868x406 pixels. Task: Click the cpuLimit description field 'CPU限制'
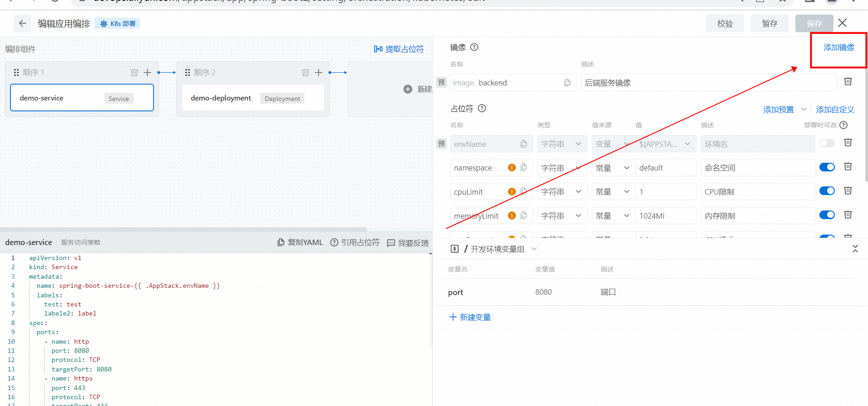click(758, 192)
